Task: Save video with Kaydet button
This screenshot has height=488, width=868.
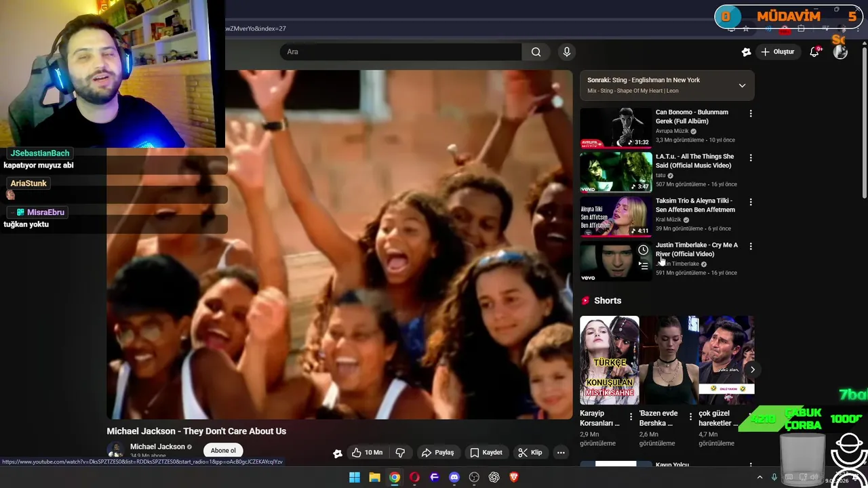Action: [486, 452]
